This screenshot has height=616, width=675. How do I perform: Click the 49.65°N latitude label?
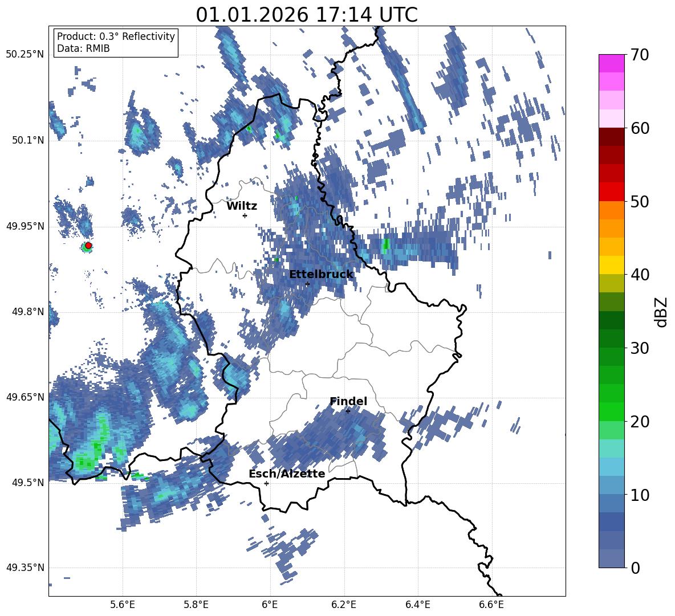(x=25, y=397)
